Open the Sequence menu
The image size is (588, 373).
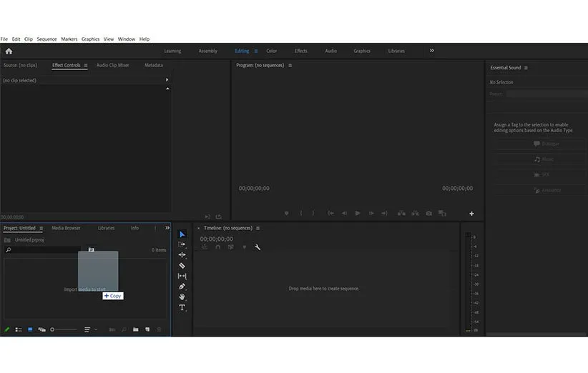pyautogui.click(x=46, y=39)
